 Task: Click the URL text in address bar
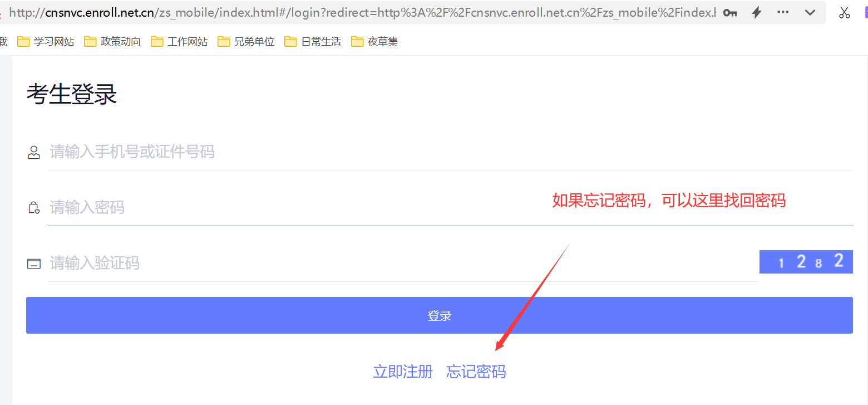pos(362,13)
